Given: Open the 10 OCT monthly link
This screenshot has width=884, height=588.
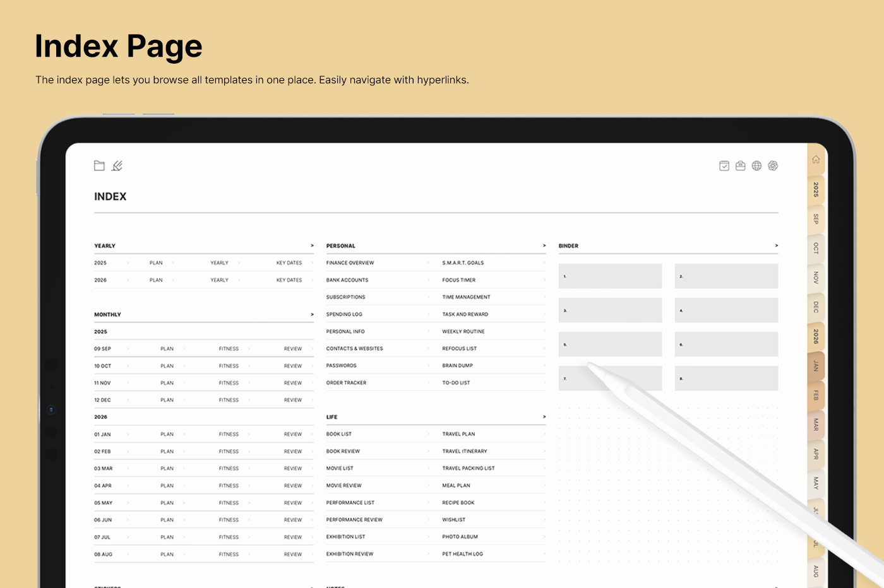Looking at the screenshot, I should (x=103, y=366).
